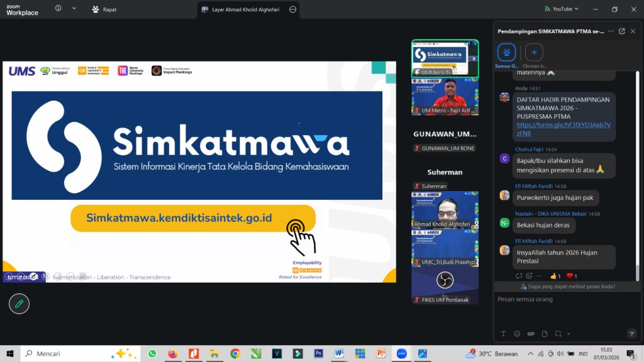Open WhatsApp from the taskbar
Viewport: 644px width, 362px height.
[152, 354]
